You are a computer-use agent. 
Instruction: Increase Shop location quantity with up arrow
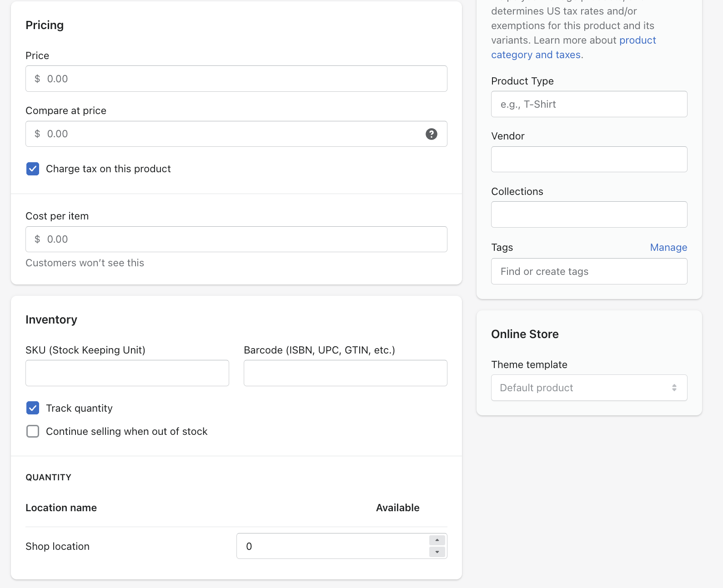tap(437, 540)
